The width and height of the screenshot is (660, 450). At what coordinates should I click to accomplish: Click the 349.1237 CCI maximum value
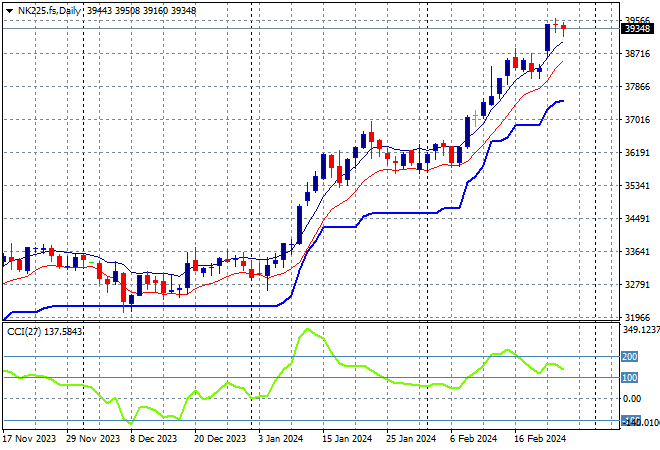pyautogui.click(x=641, y=330)
